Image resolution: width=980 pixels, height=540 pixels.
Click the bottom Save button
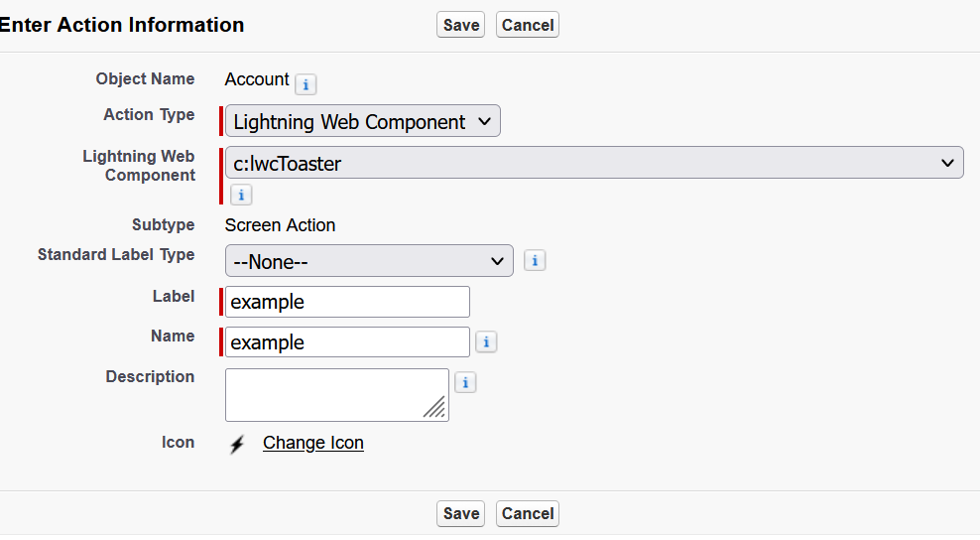(460, 514)
